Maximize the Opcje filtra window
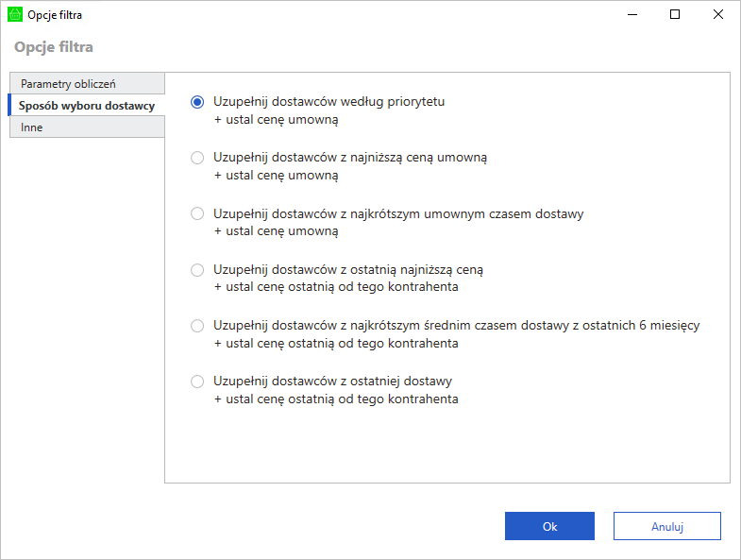 675,14
